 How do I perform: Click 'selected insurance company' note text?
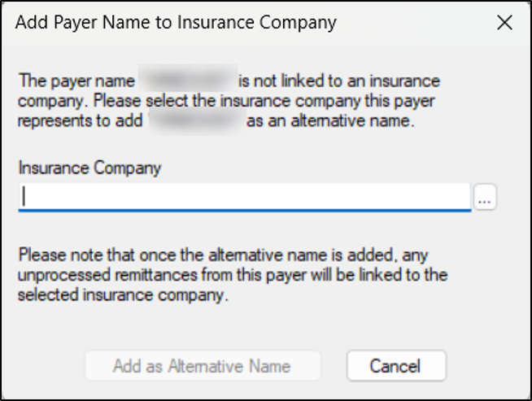[x=123, y=294]
